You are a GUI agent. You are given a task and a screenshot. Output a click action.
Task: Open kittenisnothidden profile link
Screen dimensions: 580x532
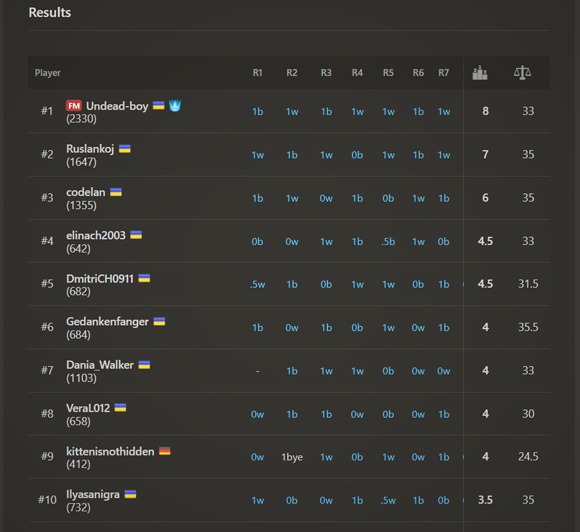(110, 451)
